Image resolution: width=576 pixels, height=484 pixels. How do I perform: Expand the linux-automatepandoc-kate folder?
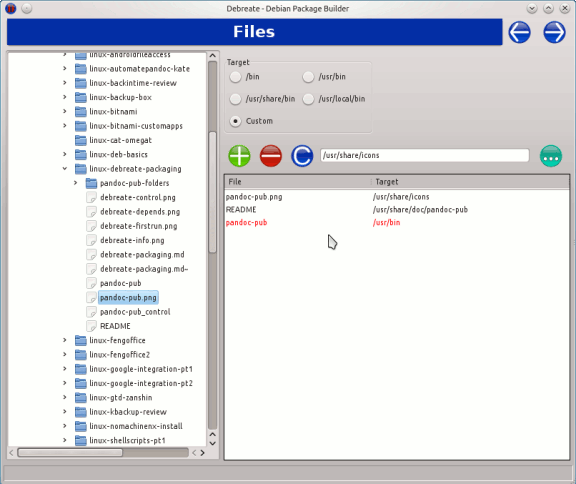(65, 68)
